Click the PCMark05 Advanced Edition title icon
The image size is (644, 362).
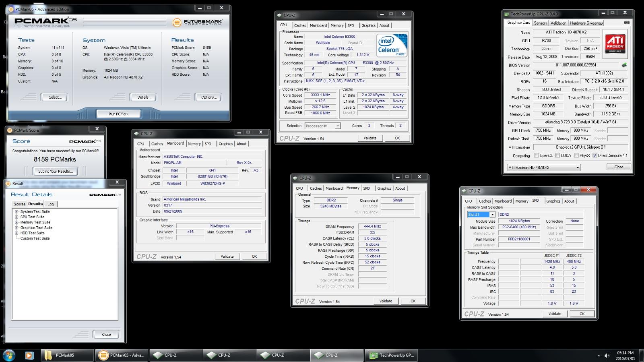click(11, 9)
